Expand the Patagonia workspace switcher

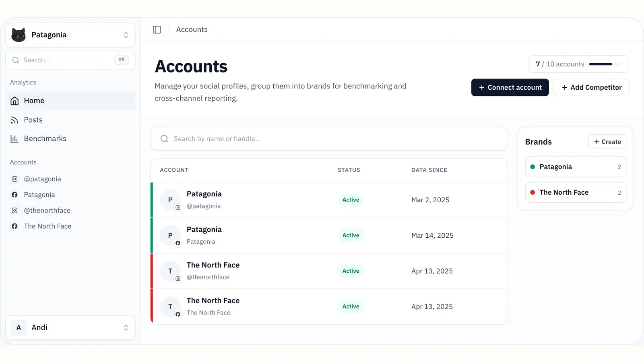126,35
